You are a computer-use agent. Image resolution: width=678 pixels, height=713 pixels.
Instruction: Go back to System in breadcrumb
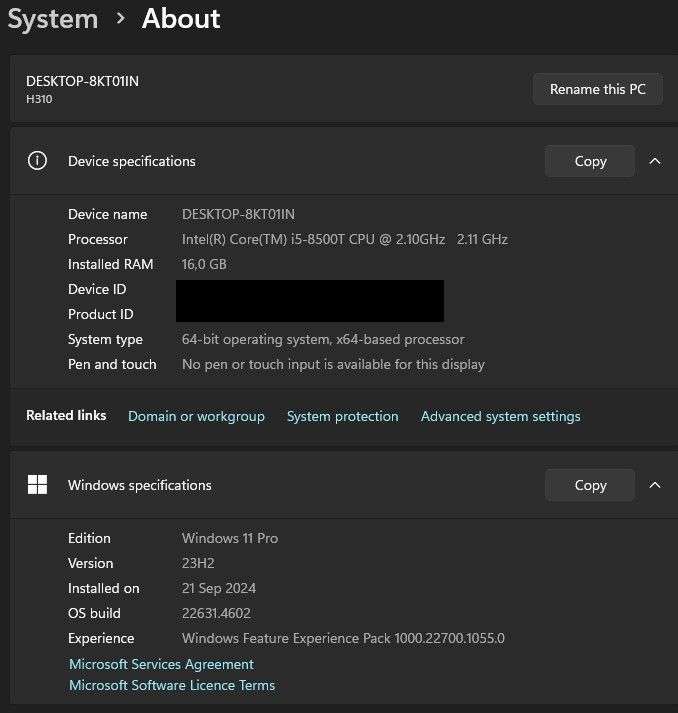pyautogui.click(x=53, y=20)
